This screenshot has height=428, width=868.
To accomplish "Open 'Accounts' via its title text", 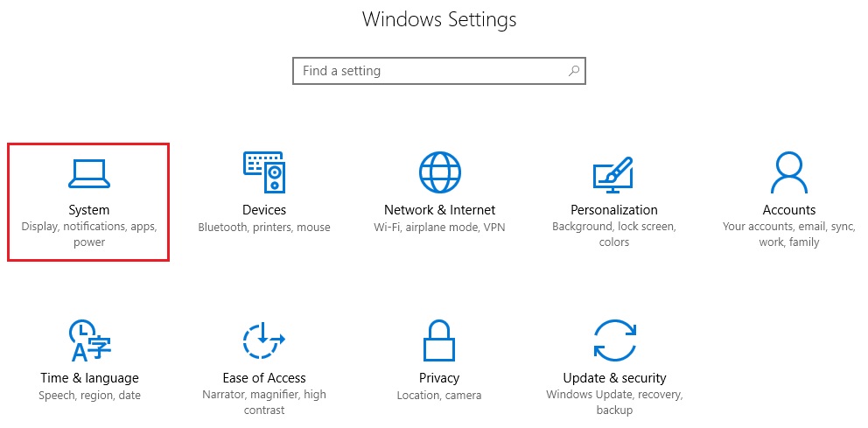I will (x=788, y=210).
